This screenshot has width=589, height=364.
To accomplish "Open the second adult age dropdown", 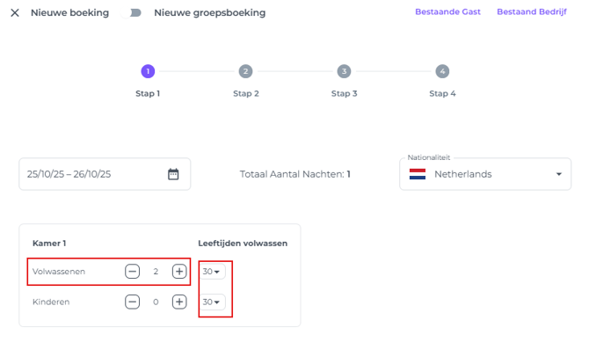I will pyautogui.click(x=212, y=302).
